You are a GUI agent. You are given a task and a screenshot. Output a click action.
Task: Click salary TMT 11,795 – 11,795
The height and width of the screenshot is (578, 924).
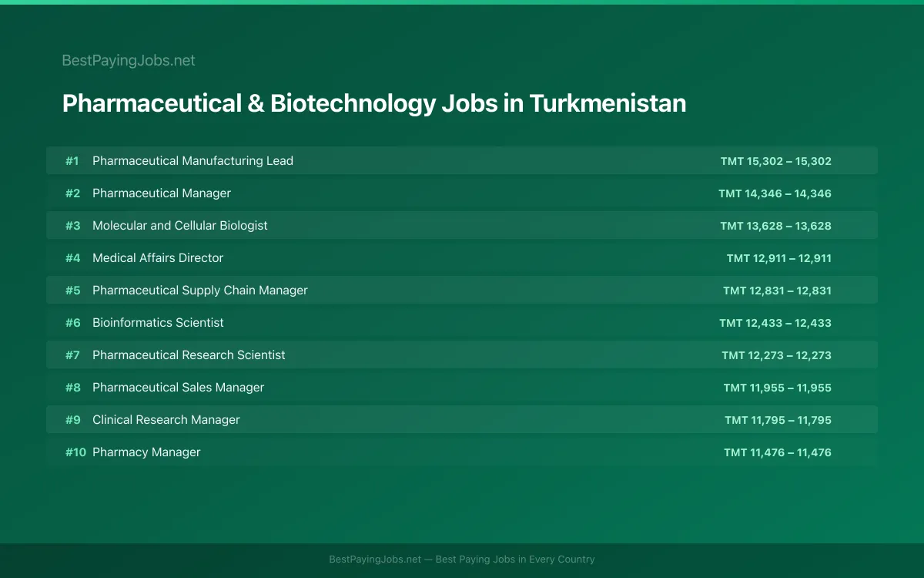(x=778, y=420)
